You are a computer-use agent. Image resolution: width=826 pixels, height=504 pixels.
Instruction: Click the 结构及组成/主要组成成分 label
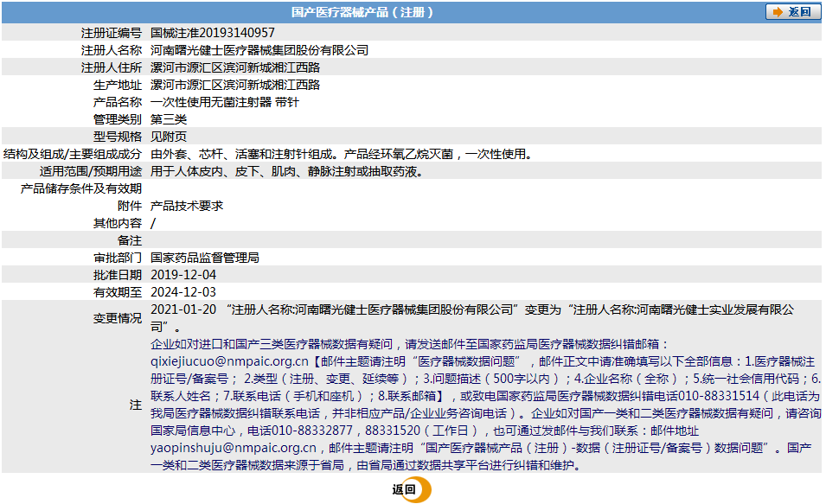point(72,154)
